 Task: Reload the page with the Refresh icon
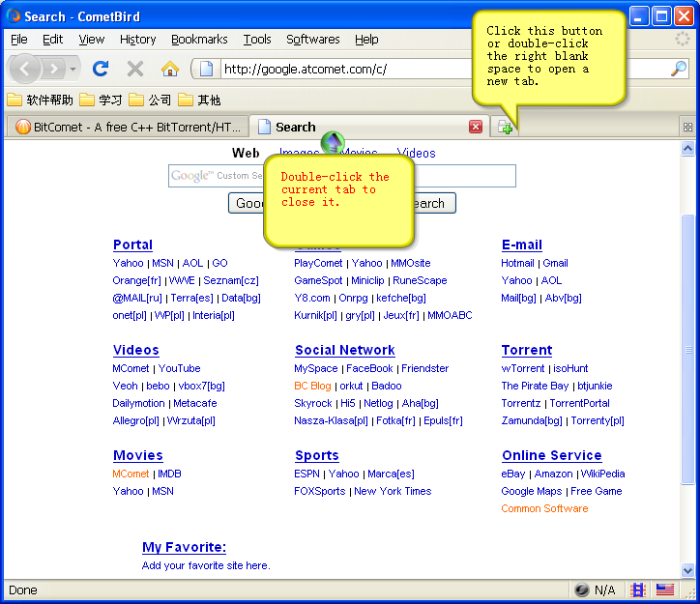(x=101, y=69)
